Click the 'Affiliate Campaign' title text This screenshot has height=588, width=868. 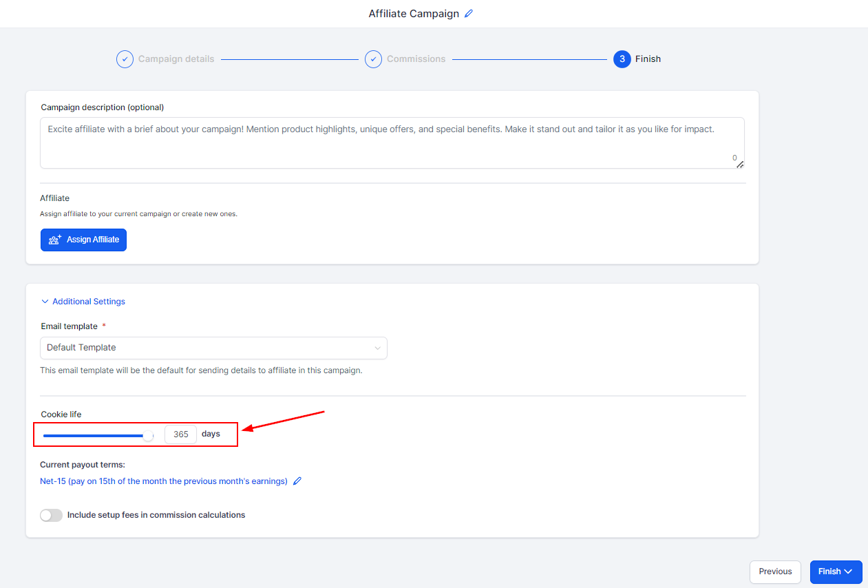(x=414, y=14)
